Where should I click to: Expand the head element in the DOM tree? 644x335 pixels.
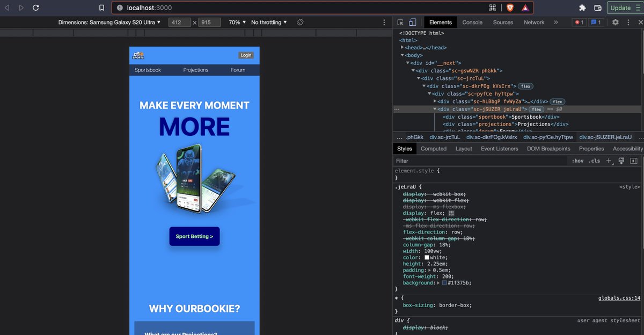click(402, 48)
